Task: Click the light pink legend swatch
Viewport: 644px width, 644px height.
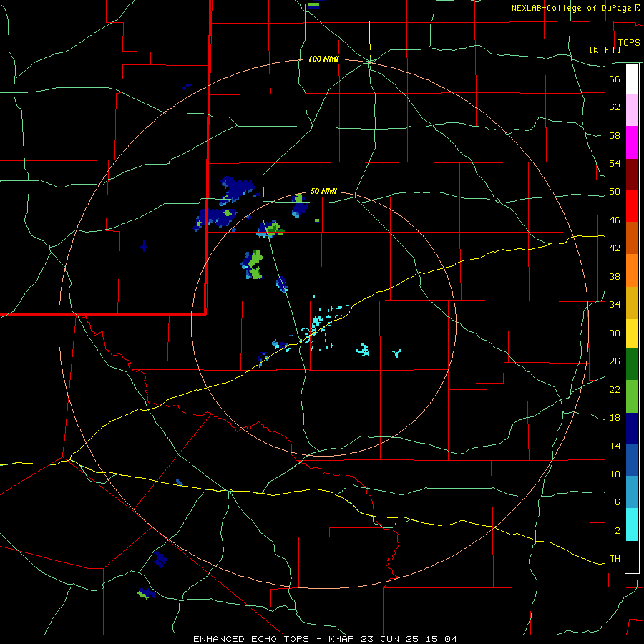Action: click(x=632, y=110)
